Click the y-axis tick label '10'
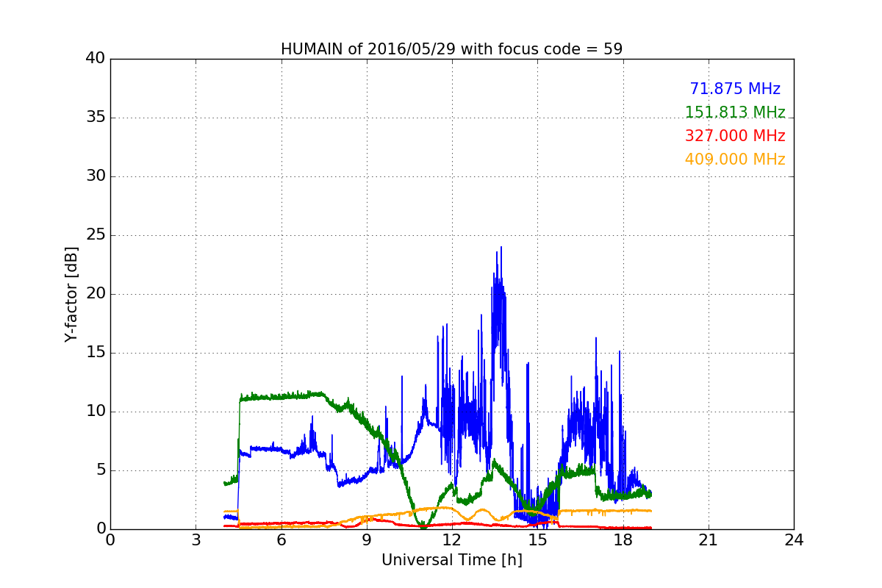This screenshot has height=588, width=882. tap(96, 412)
